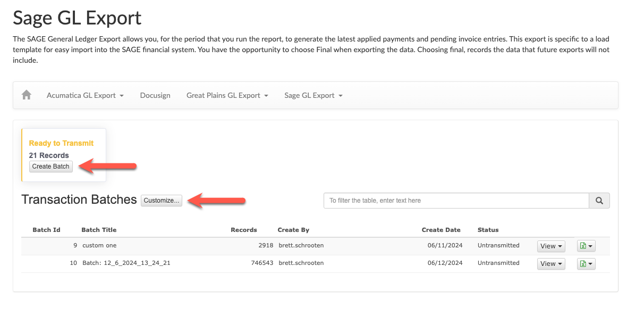
Task: Click the 'Transaction Batches' heading
Action: pyautogui.click(x=79, y=199)
